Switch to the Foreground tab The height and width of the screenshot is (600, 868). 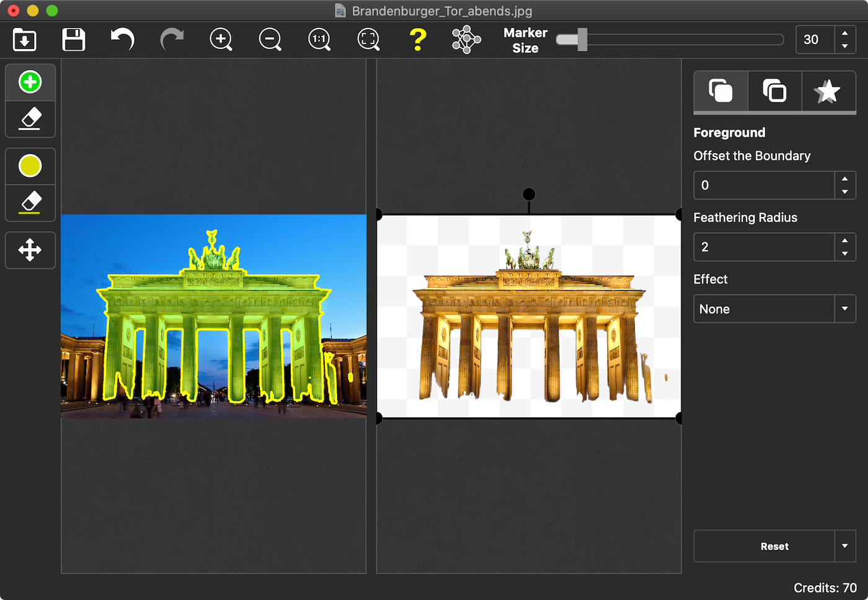click(720, 92)
